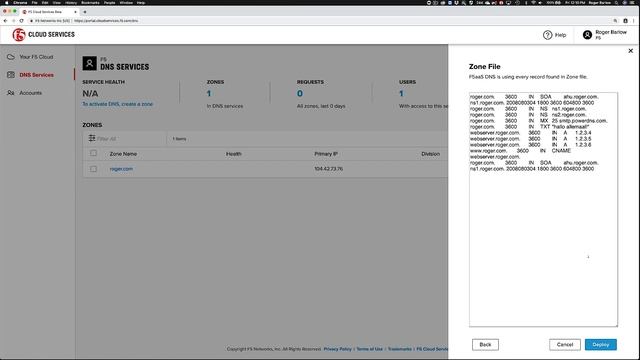Open the roger.com zone link
The width and height of the screenshot is (640, 360).
121,169
